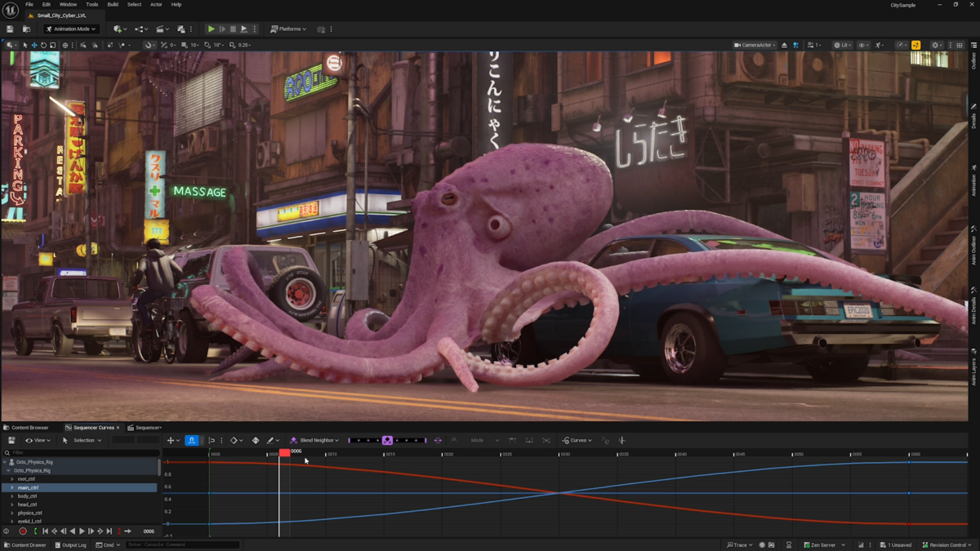The image size is (980, 551).
Task: Click the red record button in sequencer
Action: point(23,531)
